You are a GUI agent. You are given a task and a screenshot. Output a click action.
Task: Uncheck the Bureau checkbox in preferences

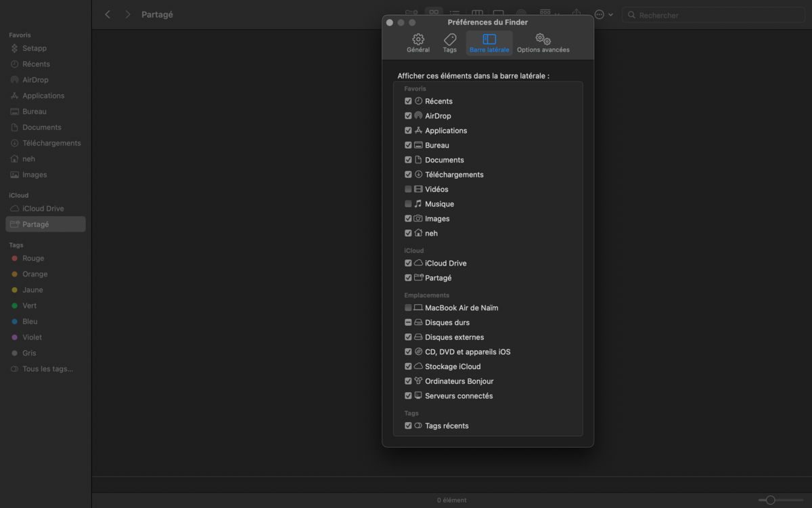pos(408,145)
